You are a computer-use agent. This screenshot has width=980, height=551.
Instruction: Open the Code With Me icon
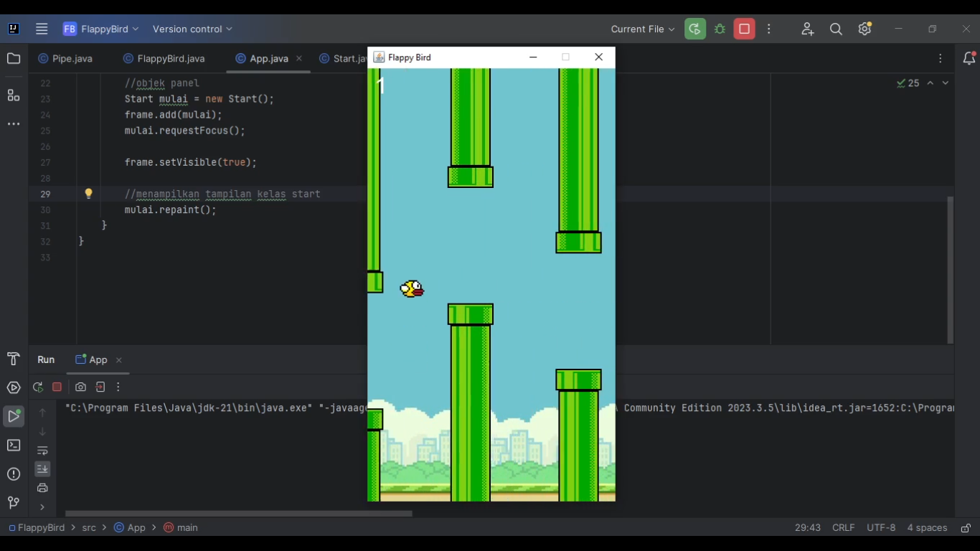[x=808, y=29]
